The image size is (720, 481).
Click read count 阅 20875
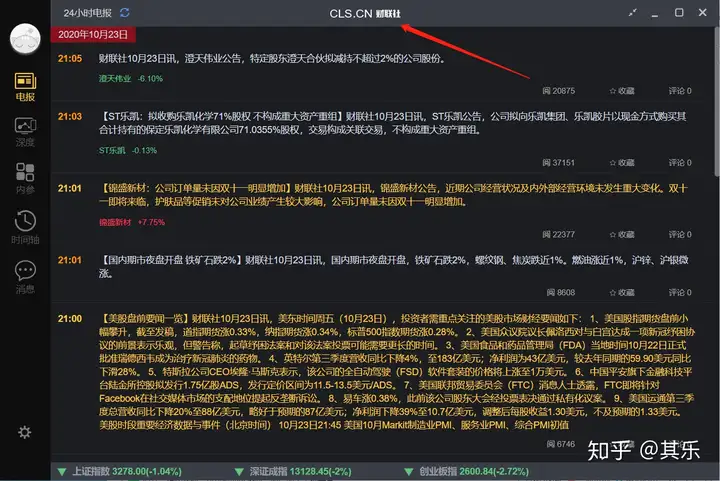point(558,91)
